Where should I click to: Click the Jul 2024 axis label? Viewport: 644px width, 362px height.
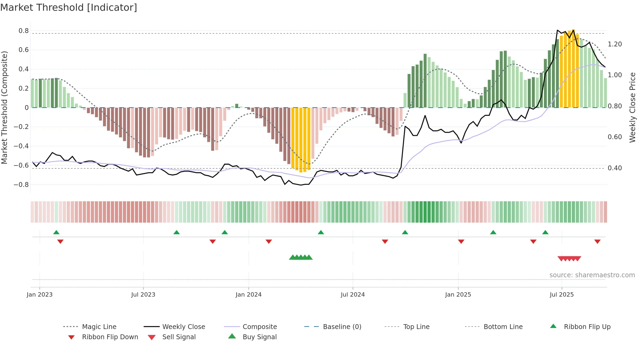pos(353,294)
